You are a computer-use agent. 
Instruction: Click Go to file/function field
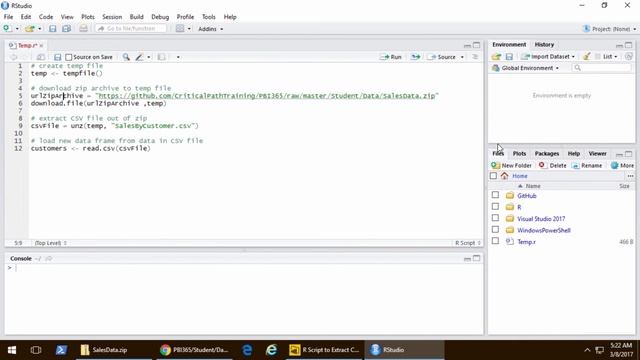131,29
